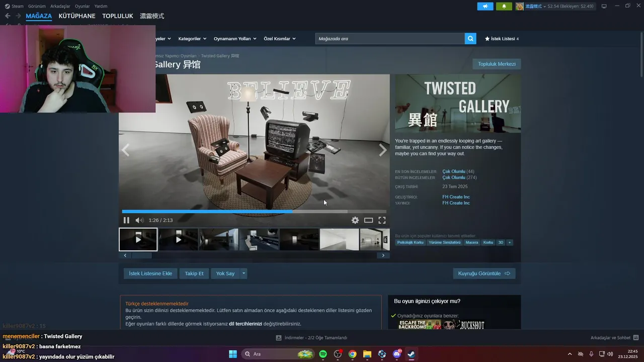Click the user avatar in top bar
Screen dimensions: 644x362
click(520, 6)
